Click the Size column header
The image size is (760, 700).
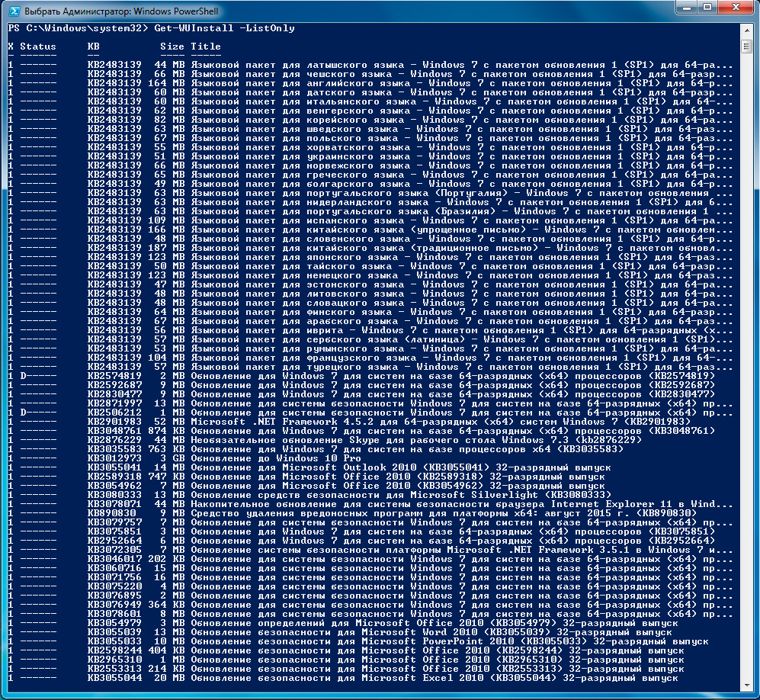click(x=172, y=47)
